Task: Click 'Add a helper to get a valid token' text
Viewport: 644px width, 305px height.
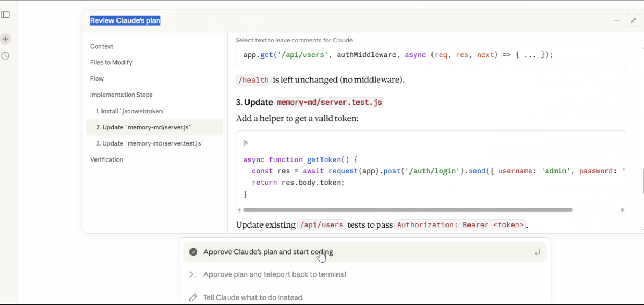Action: 297,118
